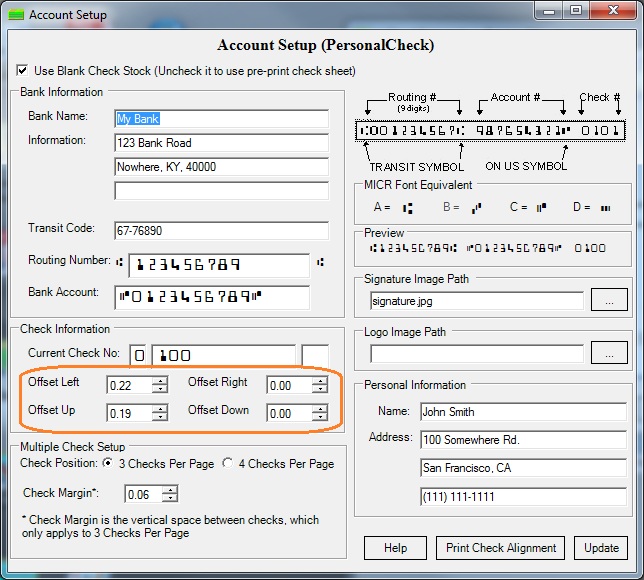Browse for Logo Image Path file
Viewport: 644px width, 580px height.
point(609,352)
